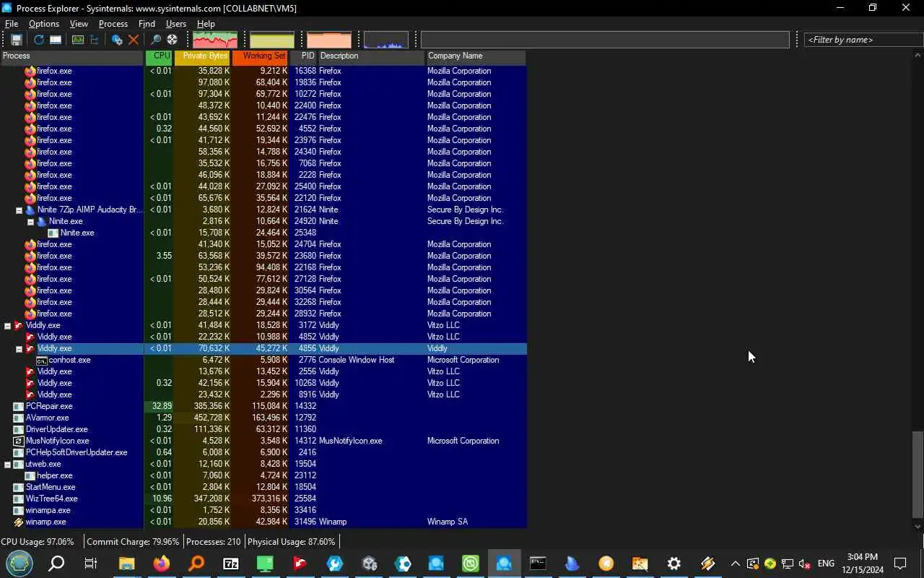Click the conhost.exe console icon
Screen dimensions: 924x578
42,360
